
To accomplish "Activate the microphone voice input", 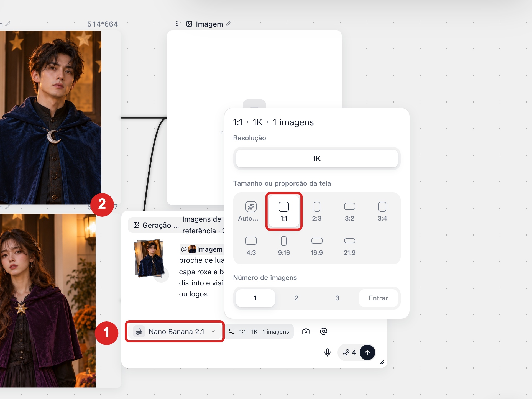I will click(x=328, y=352).
